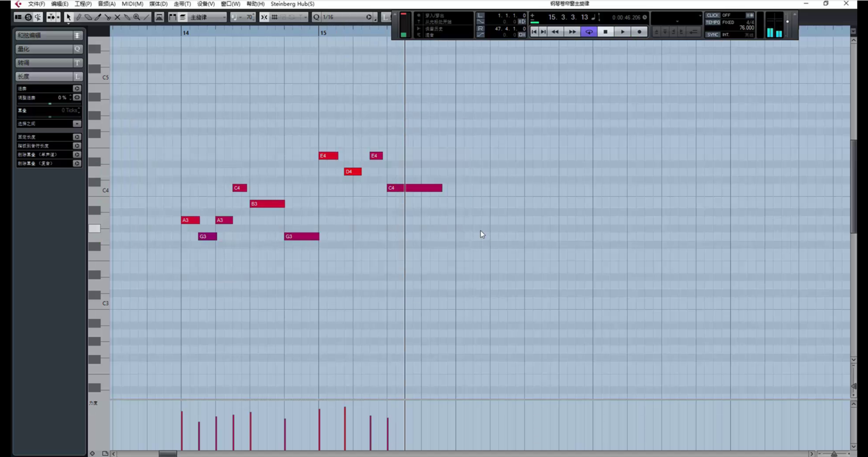Select the Line draw tool

click(x=146, y=17)
